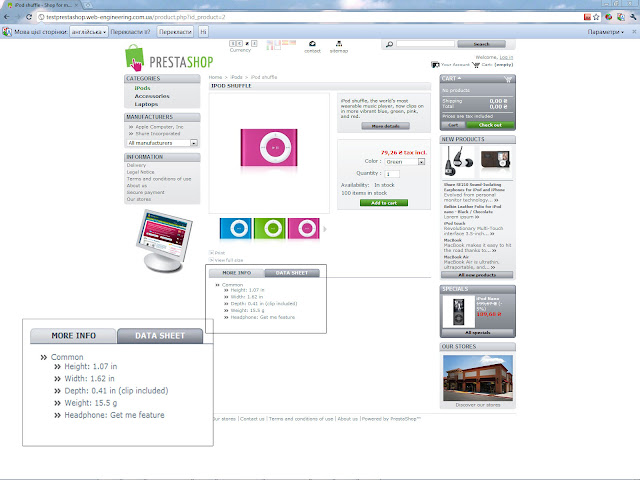This screenshot has width=640, height=480.
Task: Select the pink iPod shuffle thumbnail
Action: (x=304, y=229)
